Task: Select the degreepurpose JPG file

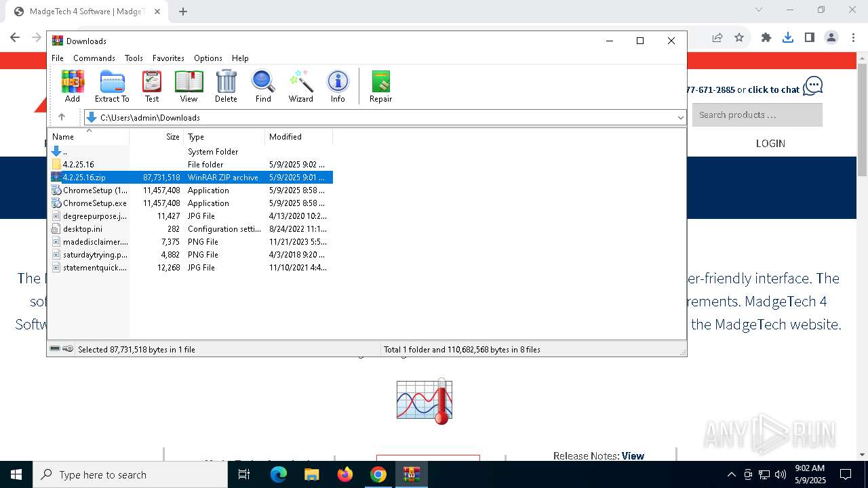Action: [x=190, y=216]
